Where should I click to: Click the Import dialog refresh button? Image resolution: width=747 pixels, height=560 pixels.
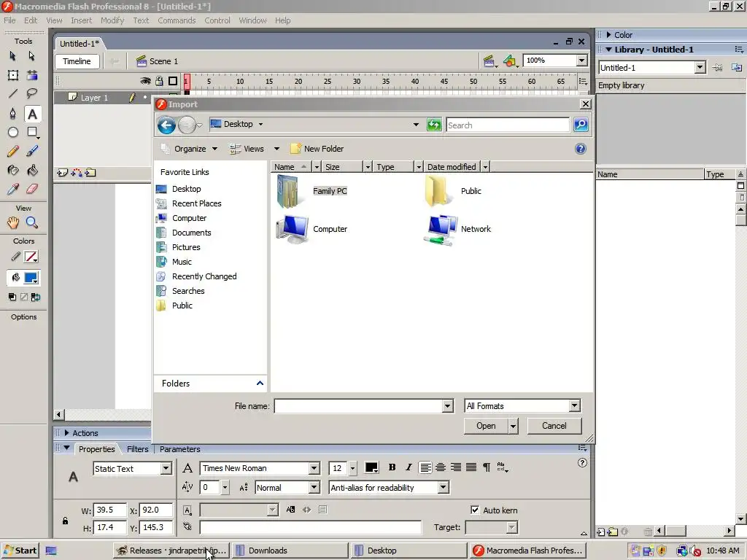[434, 125]
